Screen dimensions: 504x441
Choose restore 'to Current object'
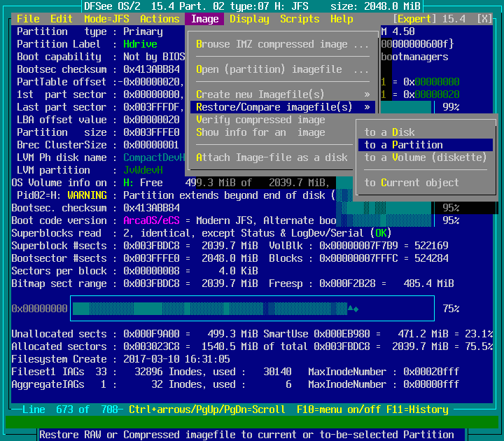point(412,183)
